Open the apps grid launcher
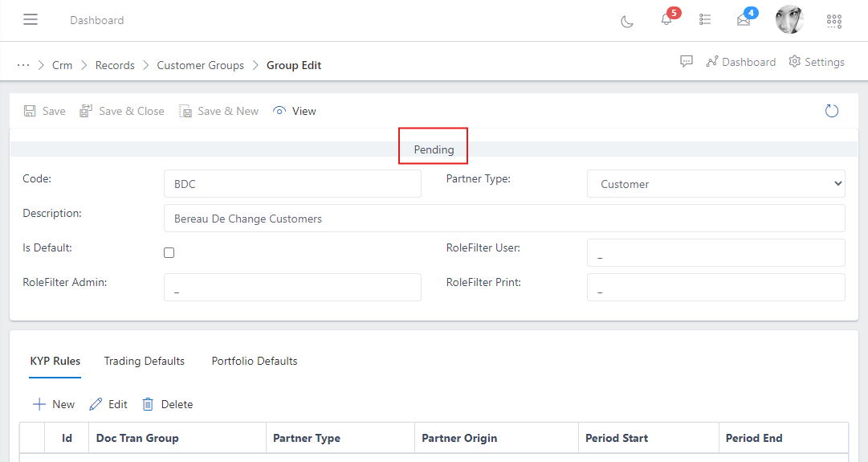Viewport: 868px width, 462px height. (x=834, y=22)
